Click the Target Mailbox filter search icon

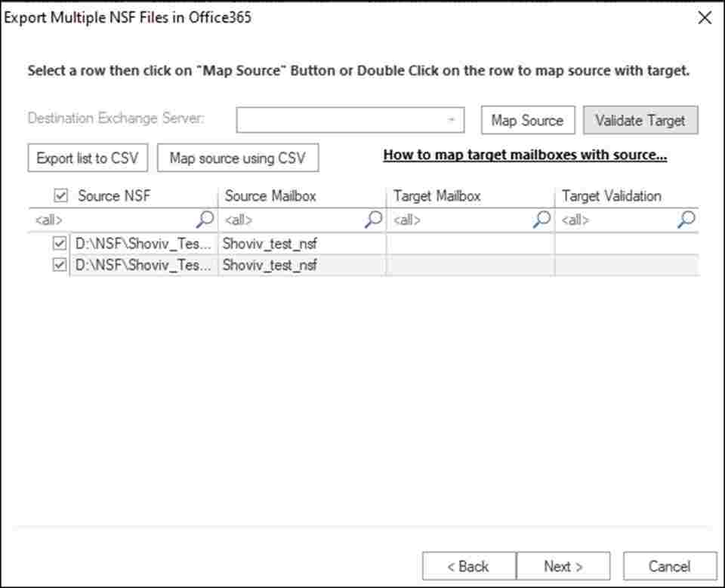pos(541,220)
